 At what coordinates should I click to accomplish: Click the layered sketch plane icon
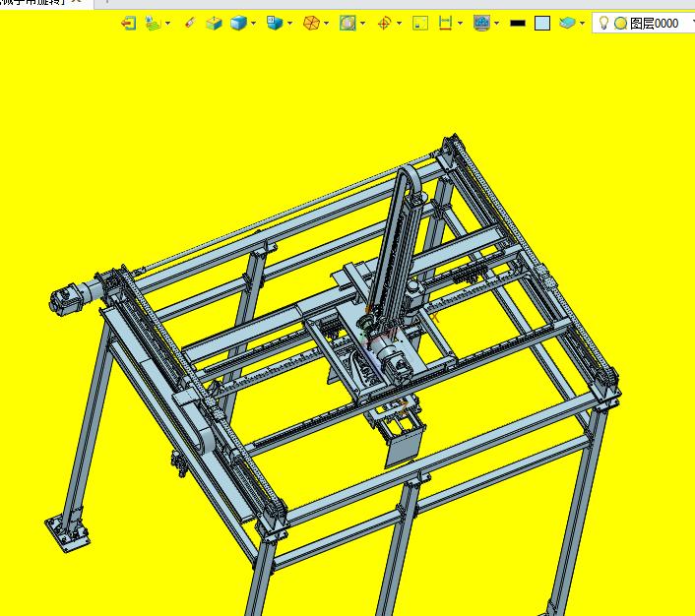click(153, 23)
